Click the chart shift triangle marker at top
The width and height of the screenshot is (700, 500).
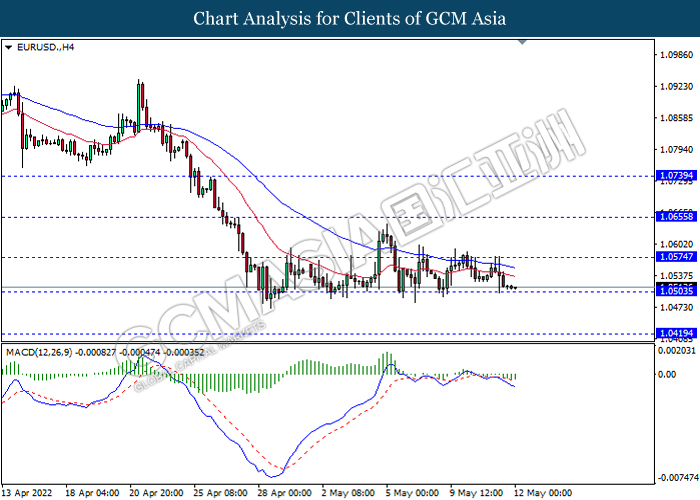coord(522,42)
